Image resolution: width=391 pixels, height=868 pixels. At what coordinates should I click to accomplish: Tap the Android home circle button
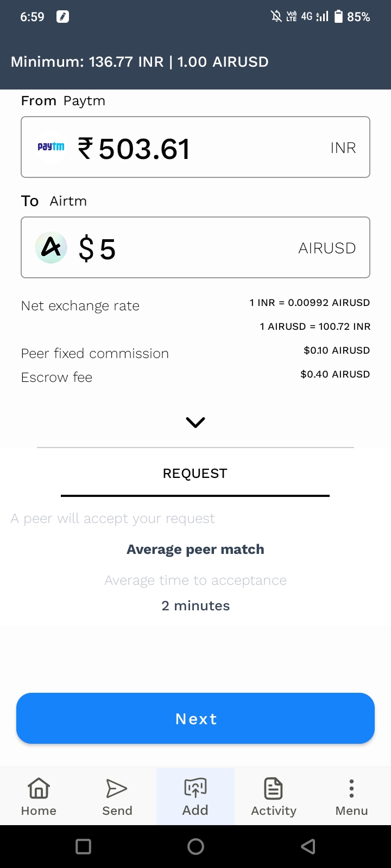click(195, 846)
